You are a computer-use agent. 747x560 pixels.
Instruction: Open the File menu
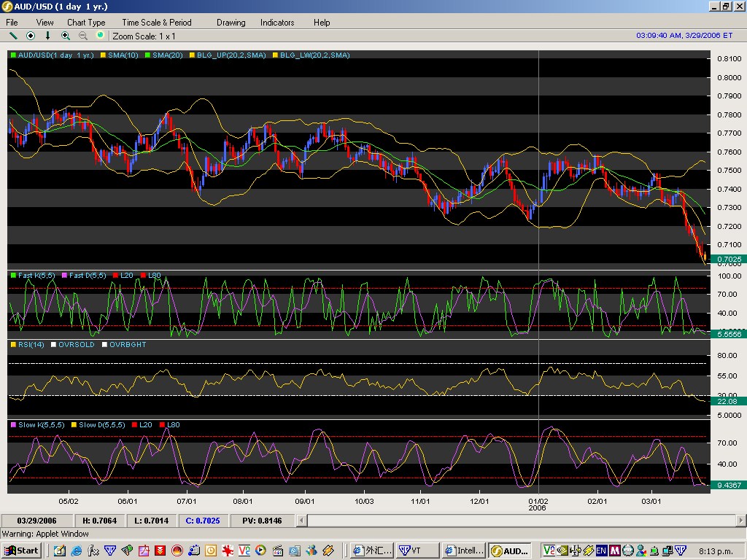[12, 23]
